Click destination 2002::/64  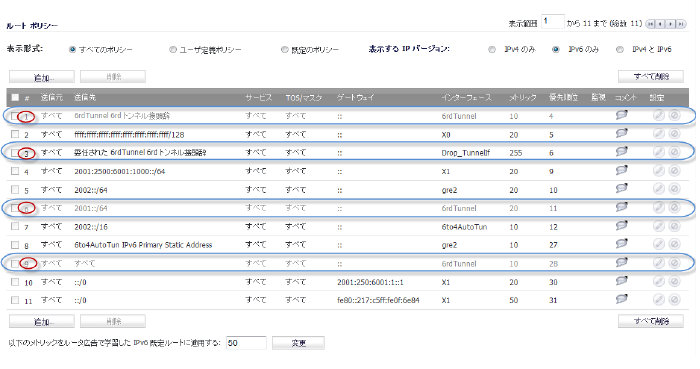pyautogui.click(x=91, y=190)
